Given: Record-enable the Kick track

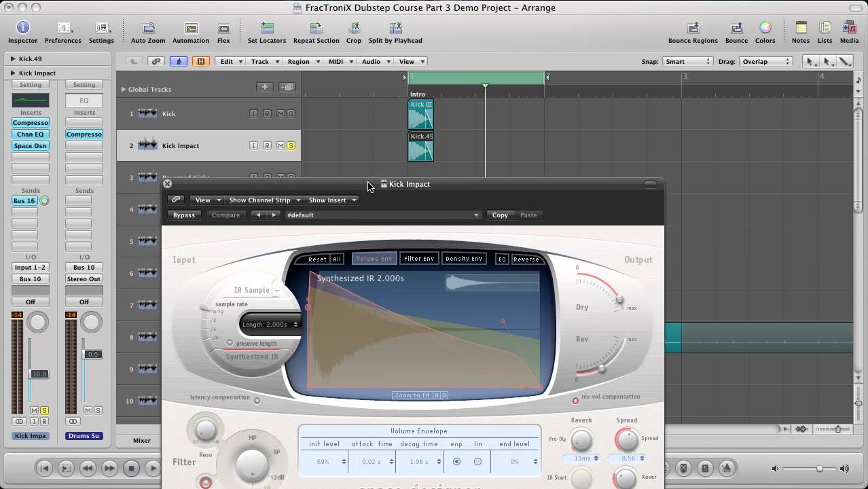Looking at the screenshot, I should click(x=267, y=113).
